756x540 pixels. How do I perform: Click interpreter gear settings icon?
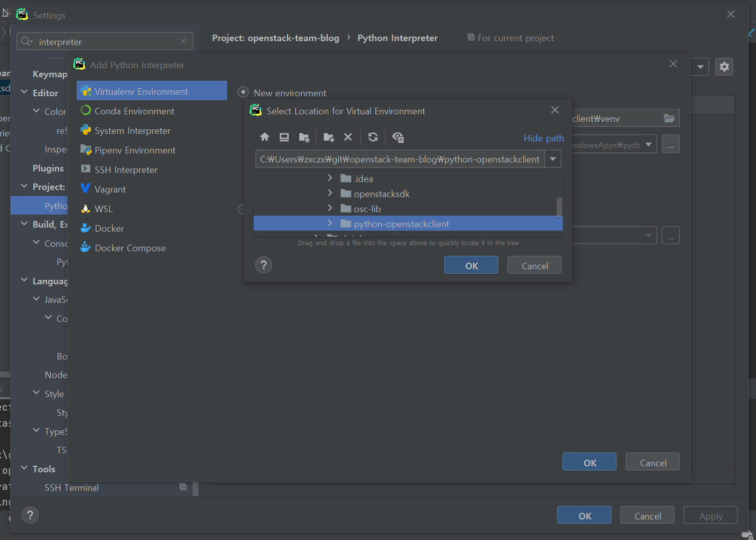[x=724, y=67]
